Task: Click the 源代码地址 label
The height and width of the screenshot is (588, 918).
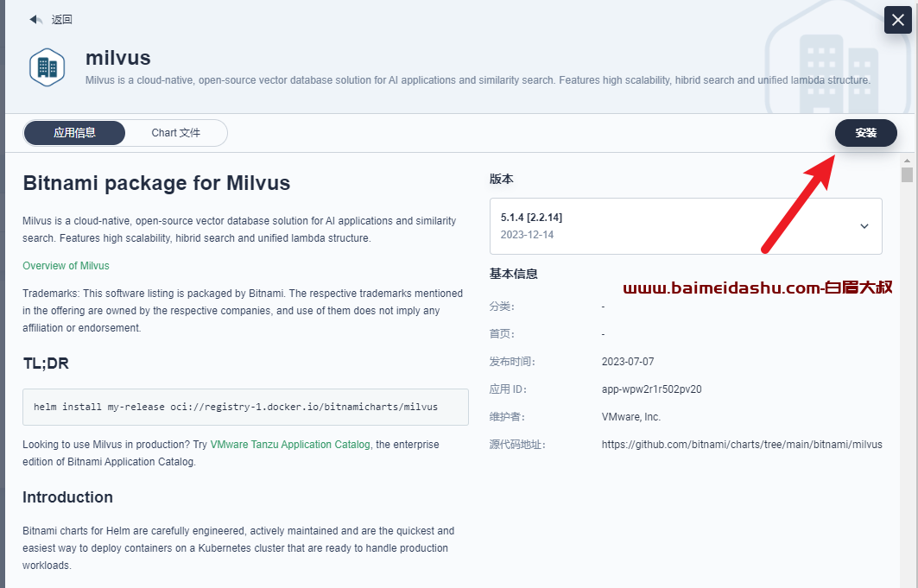Action: [517, 444]
